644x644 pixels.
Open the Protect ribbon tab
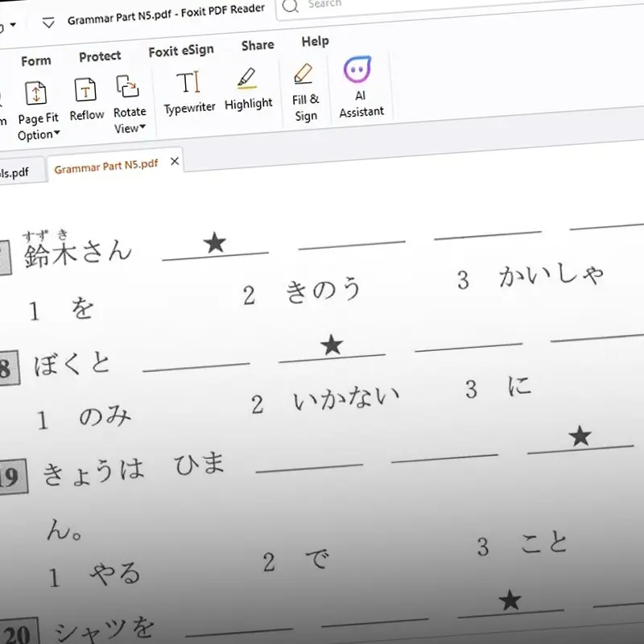[x=100, y=56]
